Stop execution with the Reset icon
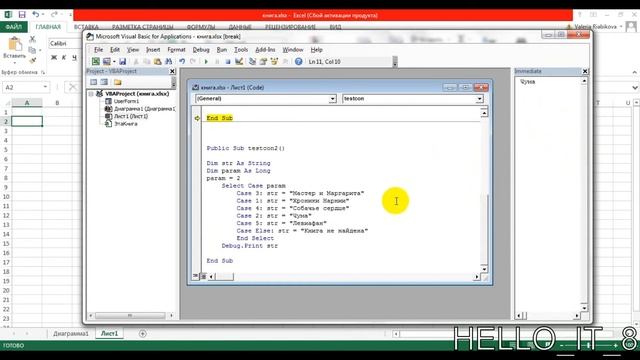 click(x=228, y=62)
